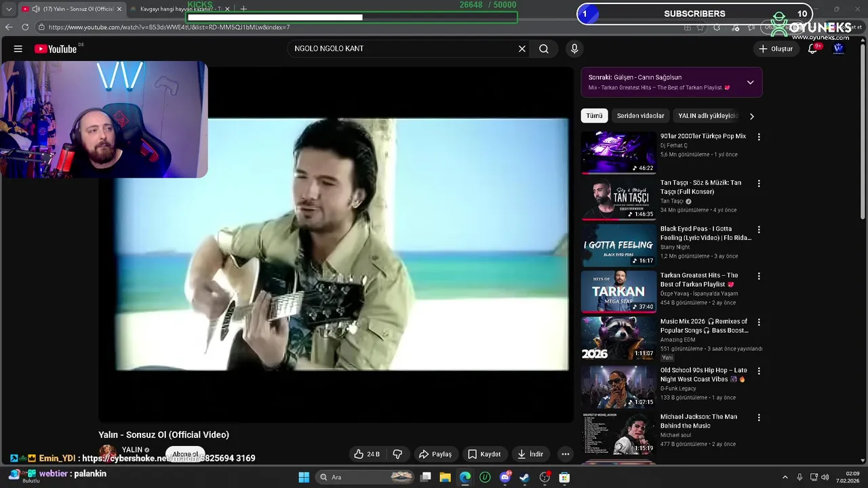
Task: Play Michael Jackson The Man Behind thumbnail
Action: [x=618, y=433]
